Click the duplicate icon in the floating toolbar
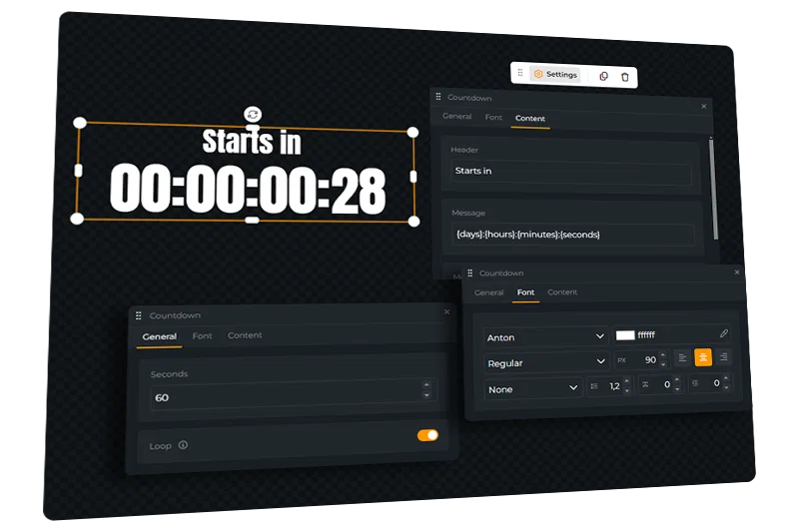 pos(604,77)
